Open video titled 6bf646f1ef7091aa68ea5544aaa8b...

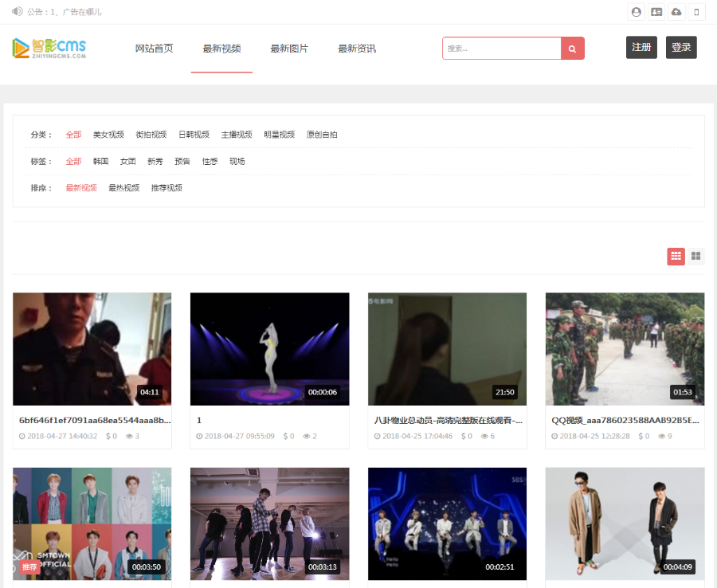point(95,420)
